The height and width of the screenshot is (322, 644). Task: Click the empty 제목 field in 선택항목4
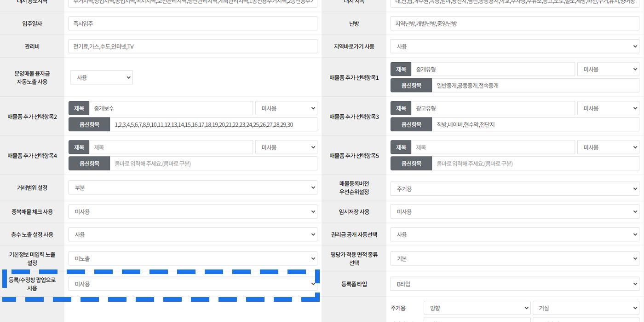171,147
